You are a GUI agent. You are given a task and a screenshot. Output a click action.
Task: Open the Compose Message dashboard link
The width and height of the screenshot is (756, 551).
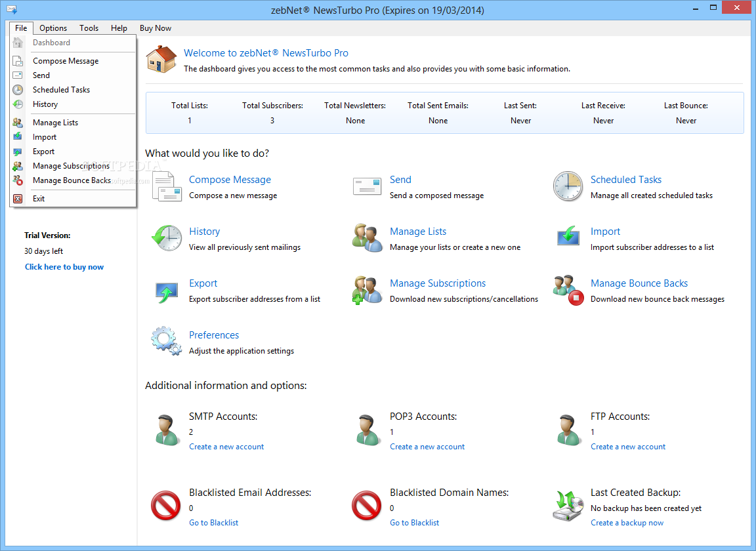(x=230, y=180)
